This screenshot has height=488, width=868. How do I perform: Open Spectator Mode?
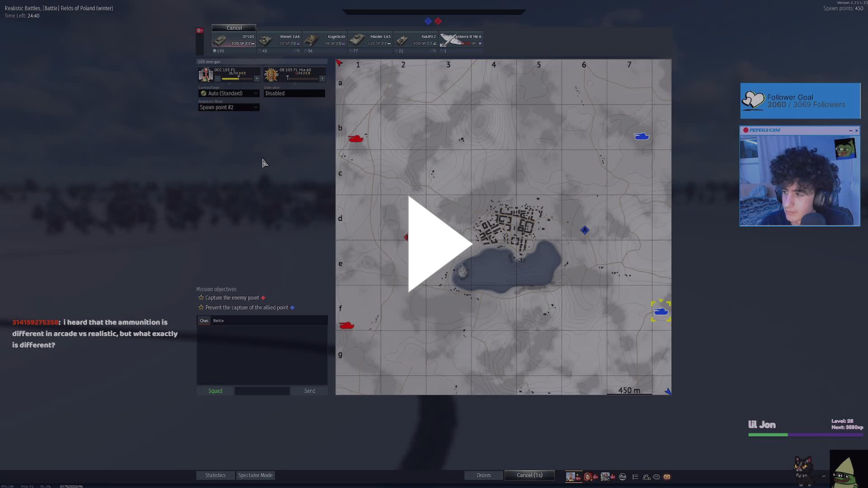(255, 475)
